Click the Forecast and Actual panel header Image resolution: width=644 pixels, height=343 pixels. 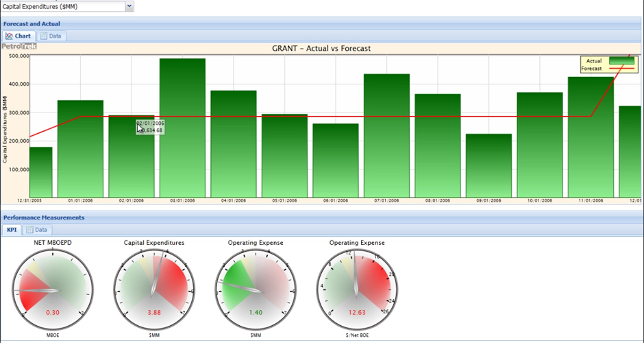point(32,23)
